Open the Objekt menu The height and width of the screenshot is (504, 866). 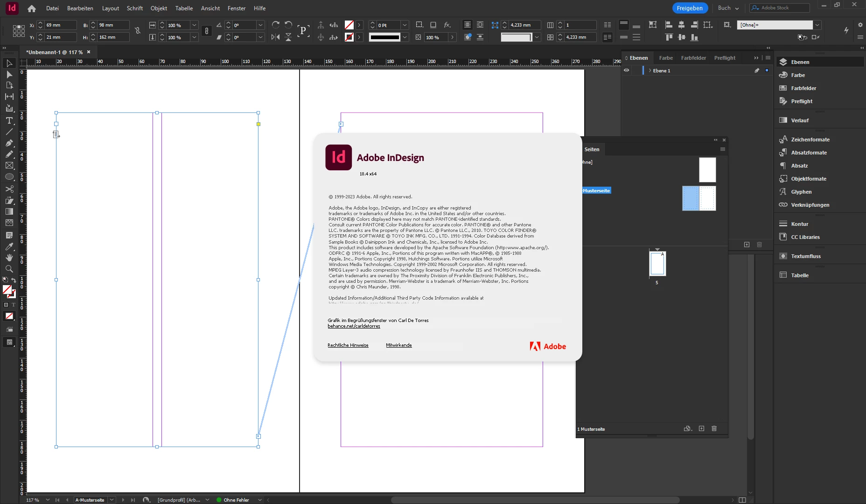tap(159, 8)
